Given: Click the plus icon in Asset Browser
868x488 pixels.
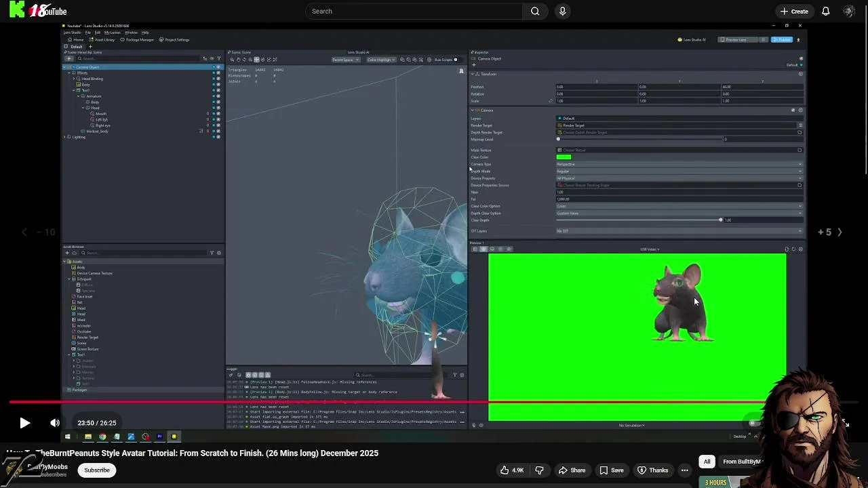Looking at the screenshot, I should point(67,253).
